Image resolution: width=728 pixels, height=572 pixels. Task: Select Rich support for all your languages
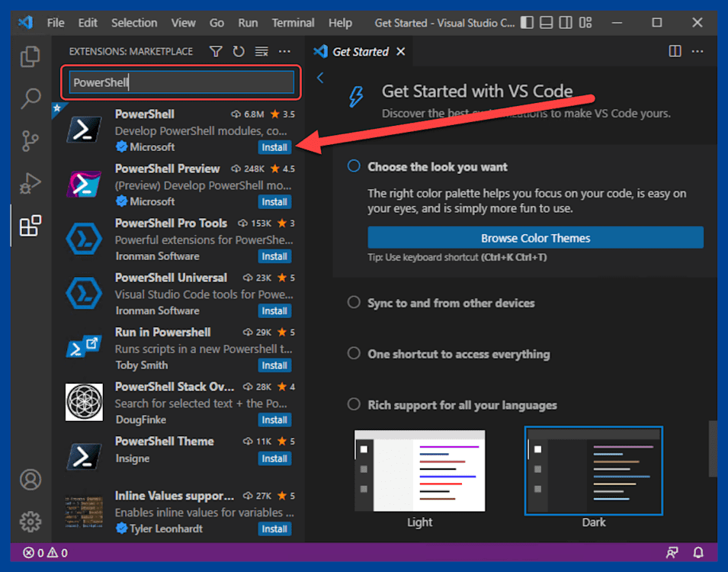click(353, 405)
